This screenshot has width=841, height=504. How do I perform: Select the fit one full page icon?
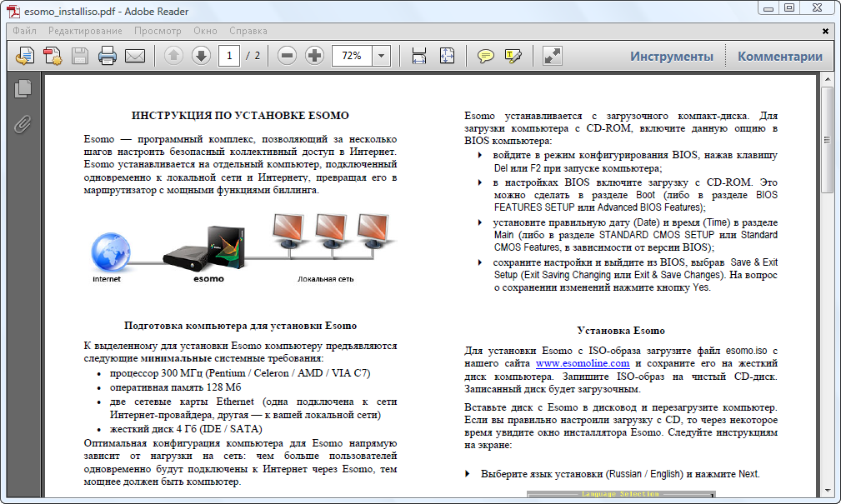[447, 56]
